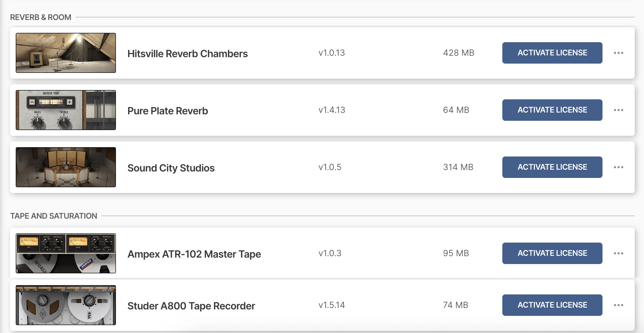This screenshot has height=333, width=644.
Task: Activate license for Hitsville Reverb Chambers
Action: (552, 53)
